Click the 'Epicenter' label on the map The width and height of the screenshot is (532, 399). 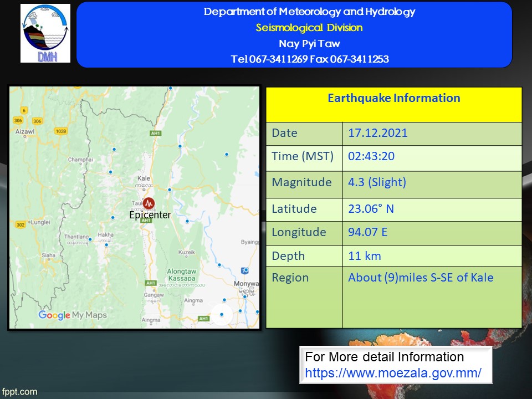[x=150, y=215]
